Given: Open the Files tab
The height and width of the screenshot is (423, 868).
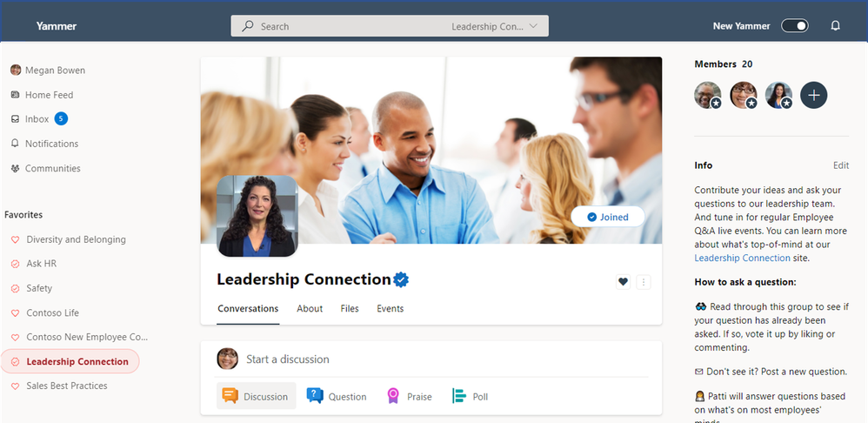Looking at the screenshot, I should 350,308.
